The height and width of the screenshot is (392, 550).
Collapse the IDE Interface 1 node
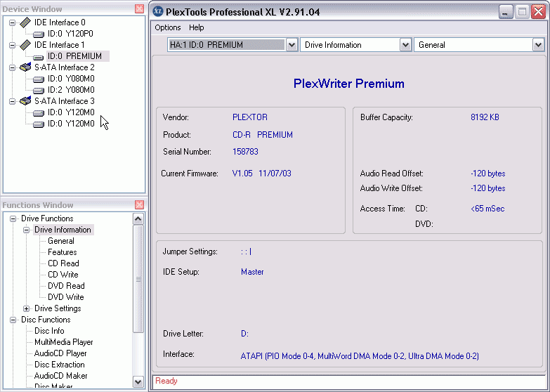coord(13,45)
